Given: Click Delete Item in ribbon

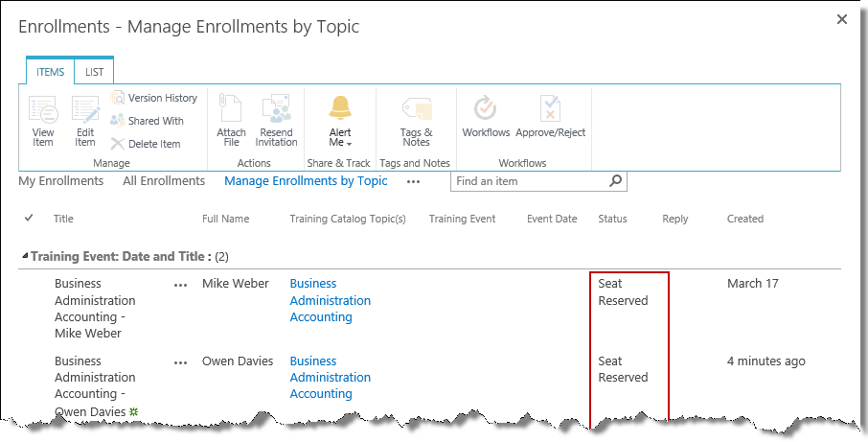Looking at the screenshot, I should tap(146, 144).
